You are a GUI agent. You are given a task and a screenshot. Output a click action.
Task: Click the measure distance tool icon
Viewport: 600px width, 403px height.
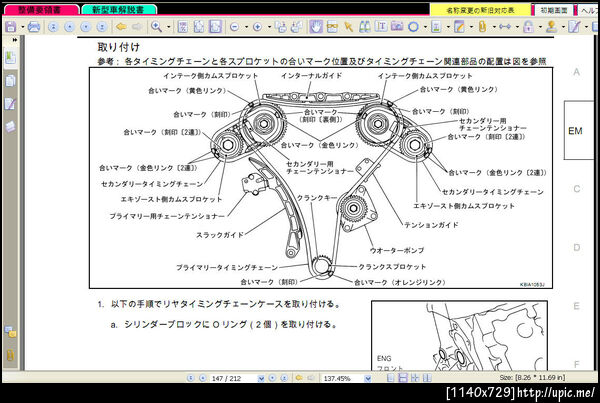click(505, 27)
